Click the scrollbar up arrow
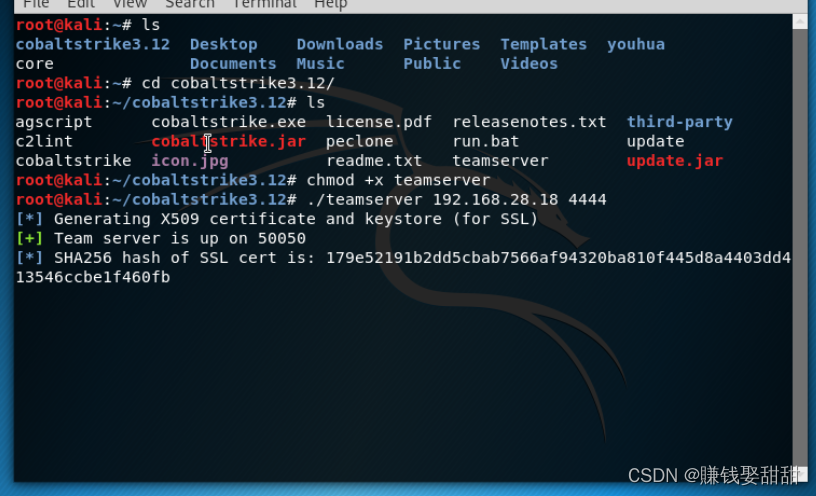 point(800,21)
